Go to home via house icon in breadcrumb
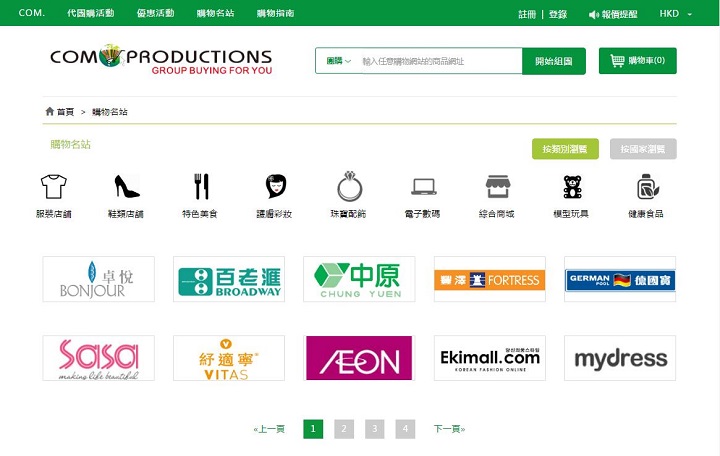Screen dimensions: 720x456 (50, 111)
